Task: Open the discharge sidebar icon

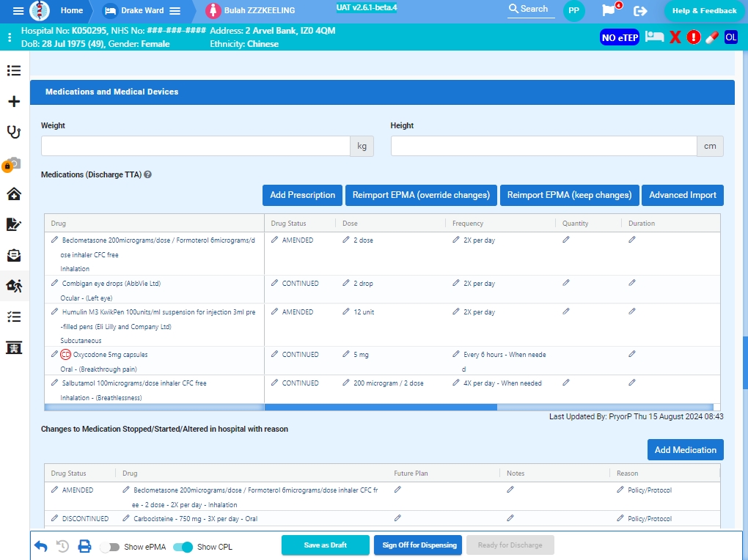Action: (x=14, y=286)
